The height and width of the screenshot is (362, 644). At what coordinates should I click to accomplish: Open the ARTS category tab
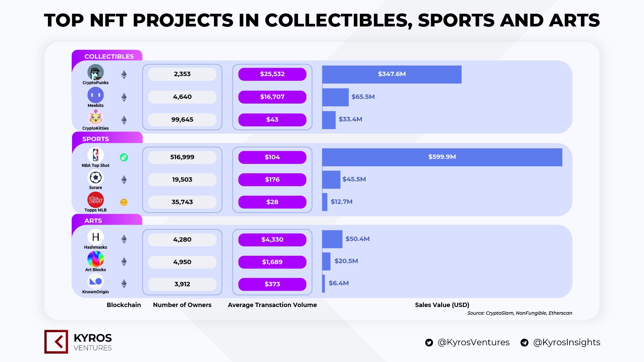tap(107, 220)
